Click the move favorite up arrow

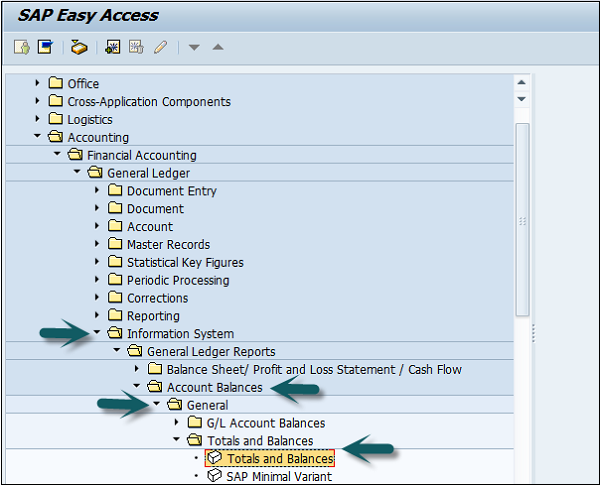click(x=218, y=47)
